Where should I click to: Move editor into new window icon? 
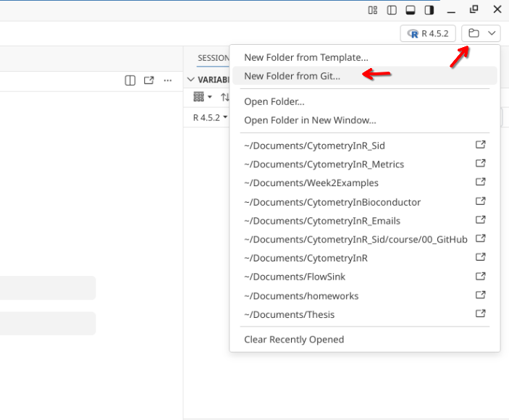[x=149, y=80]
